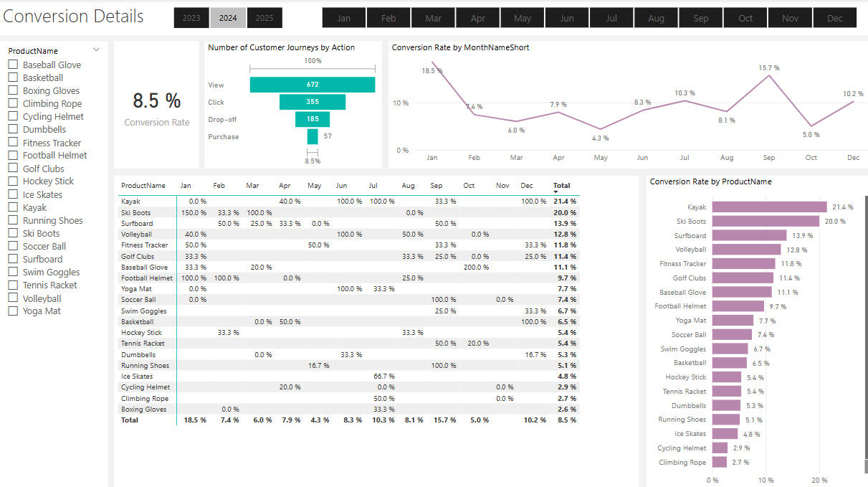Select the Drop-off funnel bar showing 185
The height and width of the screenshot is (487, 868).
coord(313,119)
